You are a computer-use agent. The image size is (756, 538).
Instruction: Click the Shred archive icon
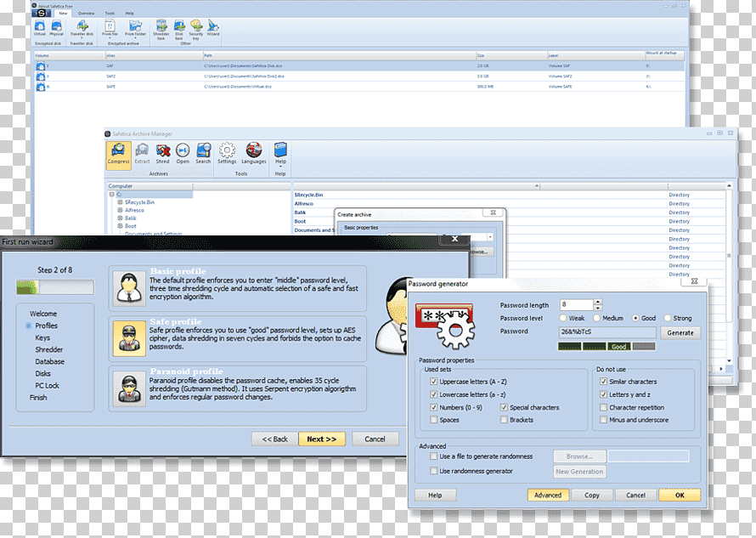162,155
